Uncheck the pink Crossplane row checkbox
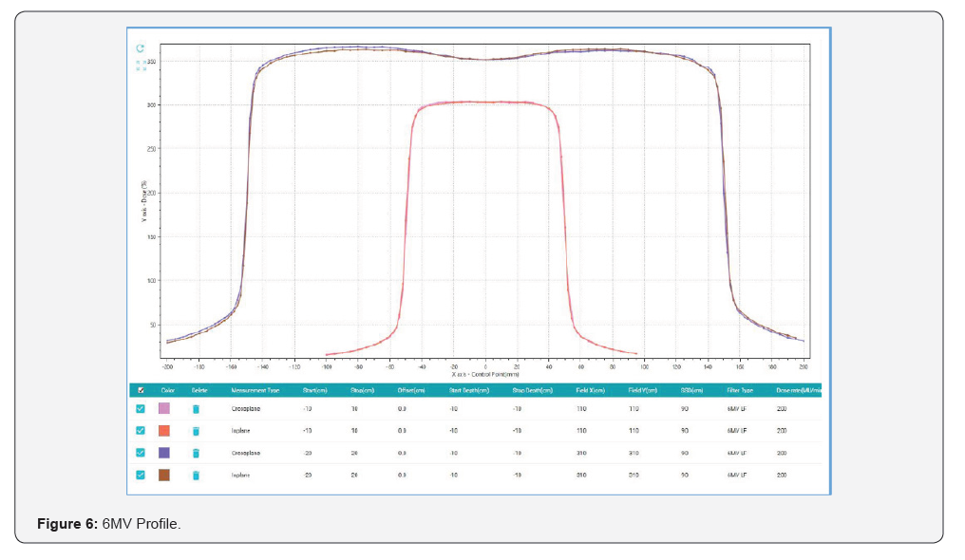Screen dimensions: 965x560 (141, 409)
